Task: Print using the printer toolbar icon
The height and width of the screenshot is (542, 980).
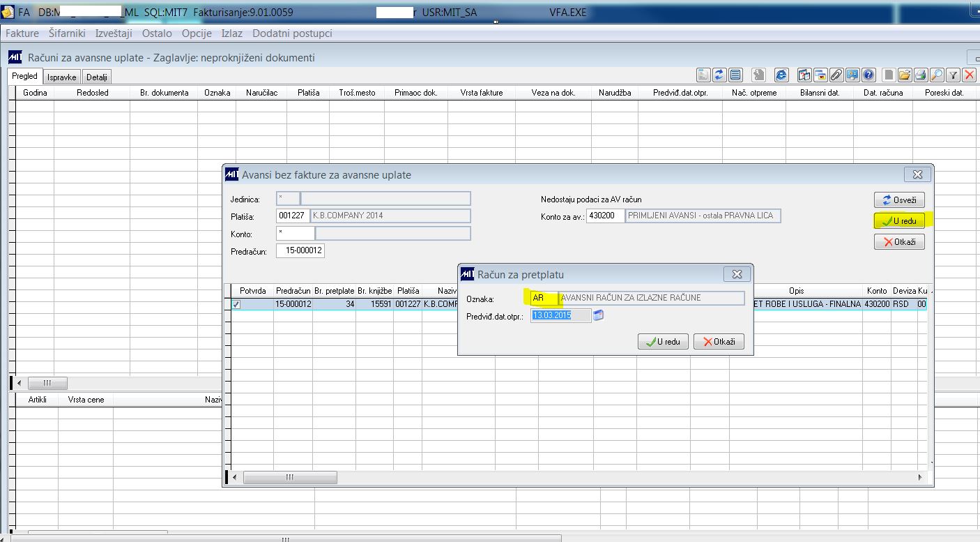Action: [x=921, y=75]
